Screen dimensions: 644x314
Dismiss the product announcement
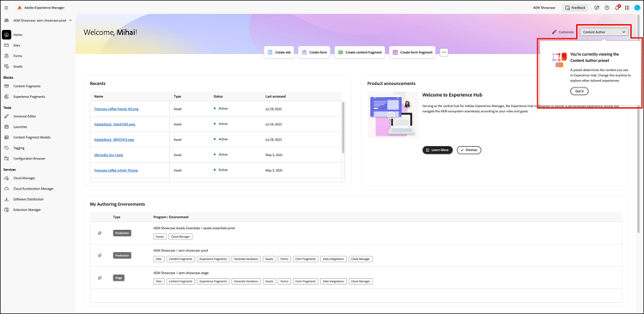[x=469, y=150]
